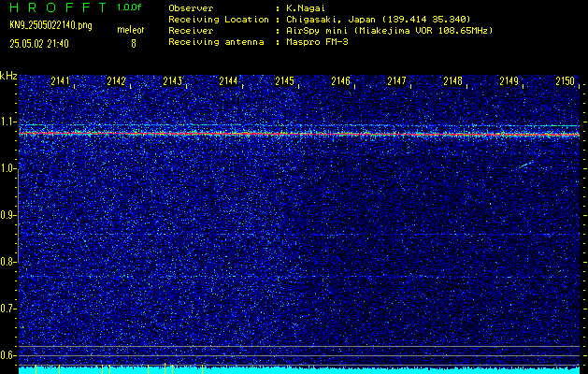
Task: Select the Maspro FM-3 antenna value
Action: point(317,42)
